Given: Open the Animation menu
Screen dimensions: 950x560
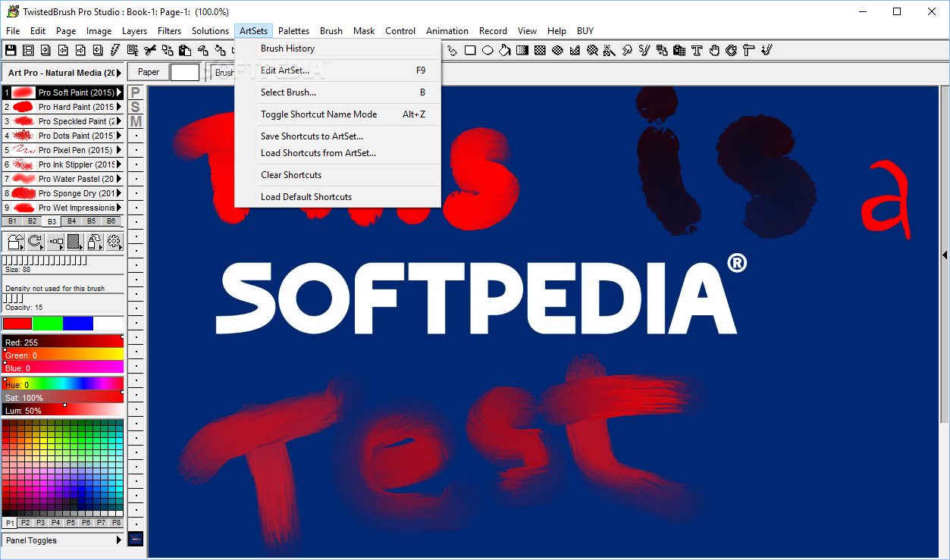Looking at the screenshot, I should point(447,31).
